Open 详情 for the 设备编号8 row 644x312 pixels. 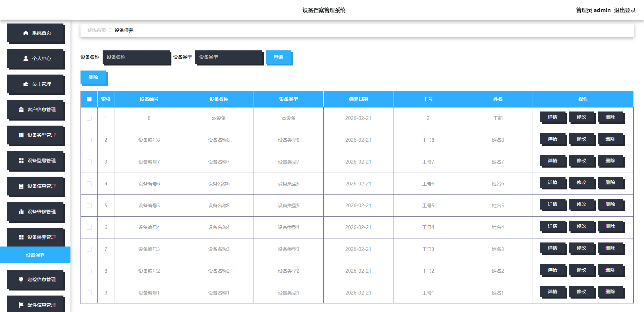click(553, 139)
